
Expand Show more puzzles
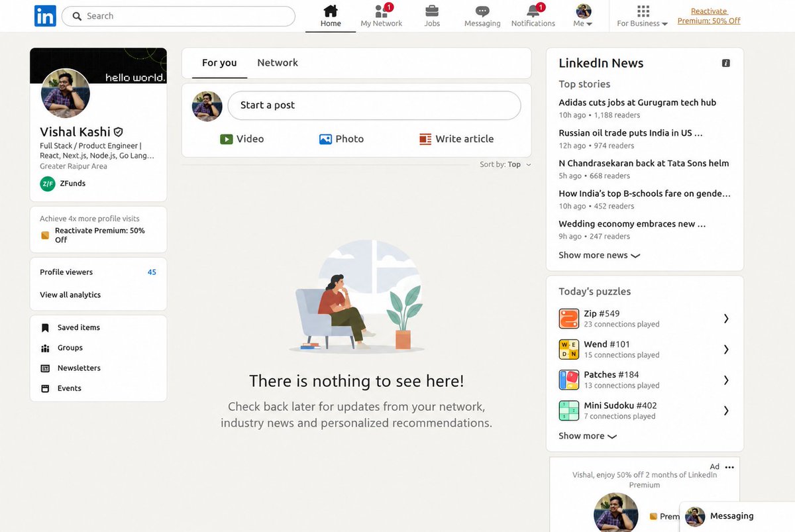[587, 436]
